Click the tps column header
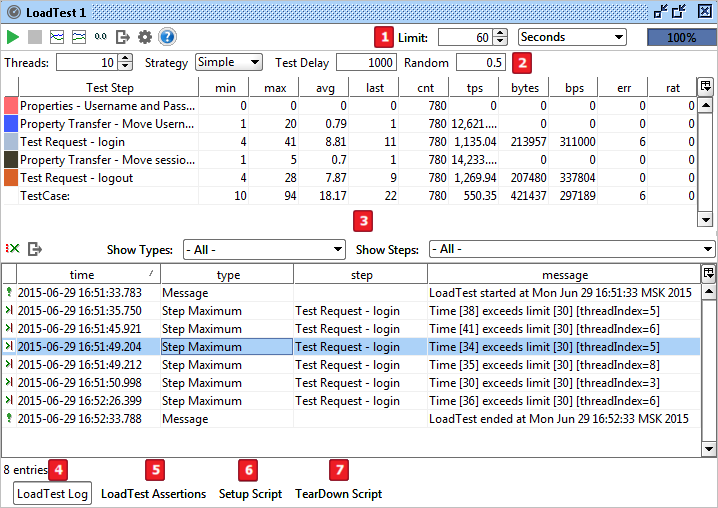Screen dimensions: 718x508 coord(474,87)
